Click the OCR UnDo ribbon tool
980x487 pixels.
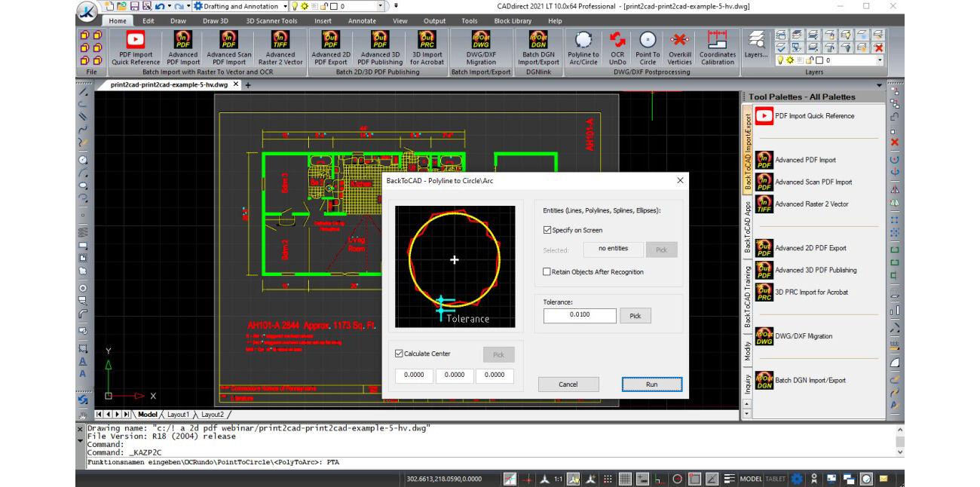click(x=618, y=48)
